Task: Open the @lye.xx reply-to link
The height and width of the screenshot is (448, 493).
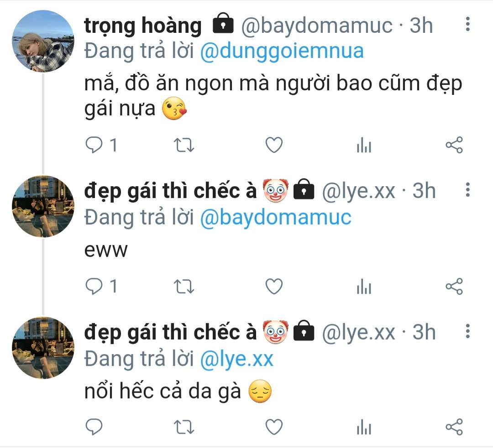Action: coord(236,359)
